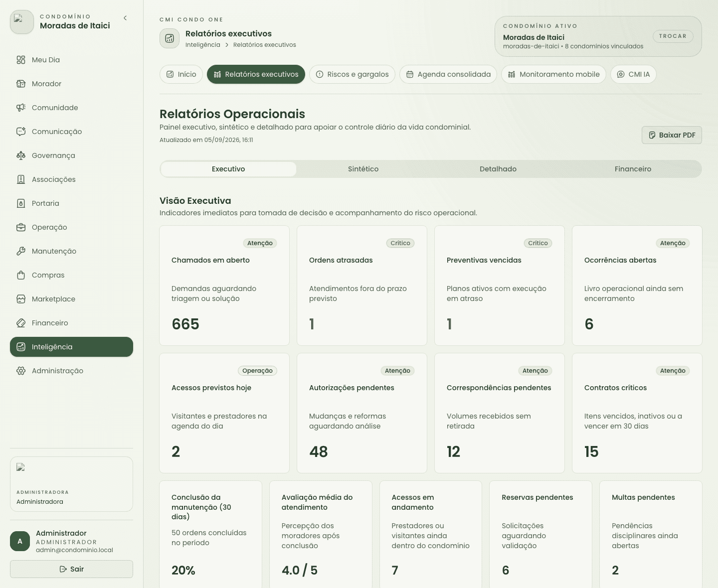718x588 pixels.
Task: Select the Financeiro report tab
Action: [x=633, y=169]
